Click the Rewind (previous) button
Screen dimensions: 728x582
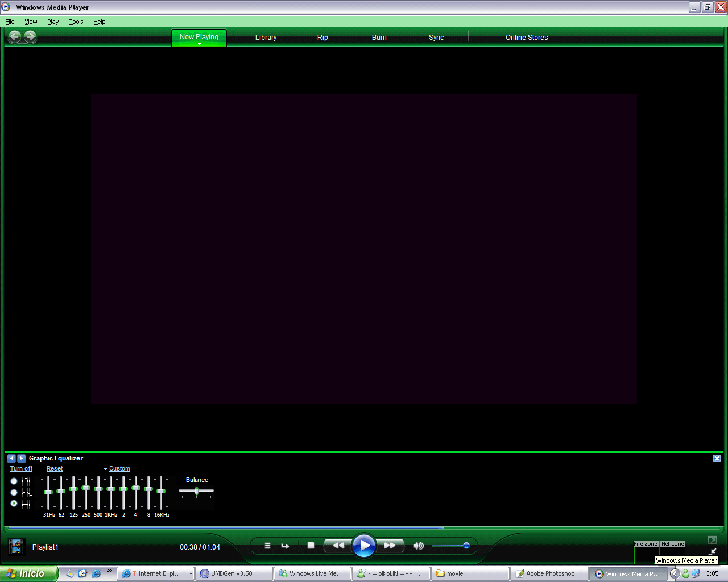(x=338, y=546)
